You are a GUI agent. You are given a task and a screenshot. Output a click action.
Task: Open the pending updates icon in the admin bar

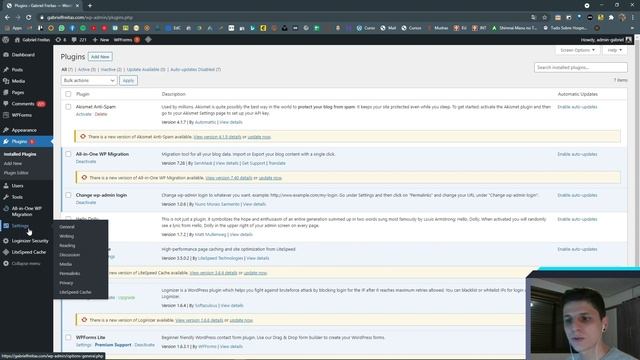coord(60,40)
